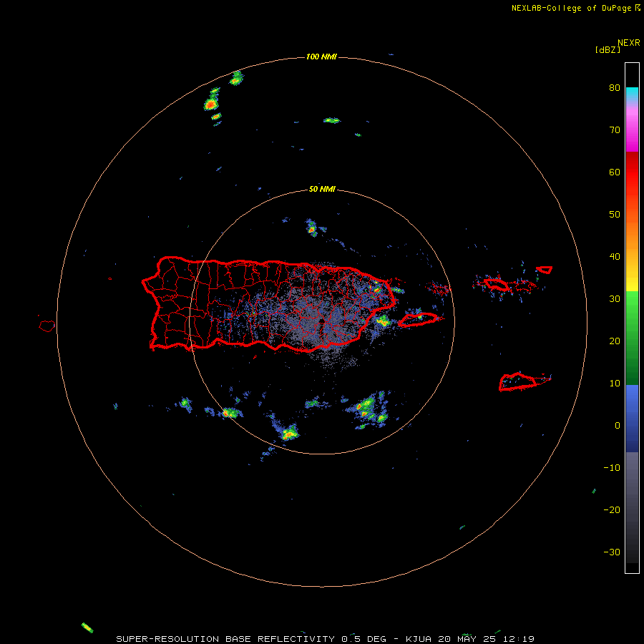Click the 20 value on dBZ scale
644x644 pixels.
[x=615, y=341]
